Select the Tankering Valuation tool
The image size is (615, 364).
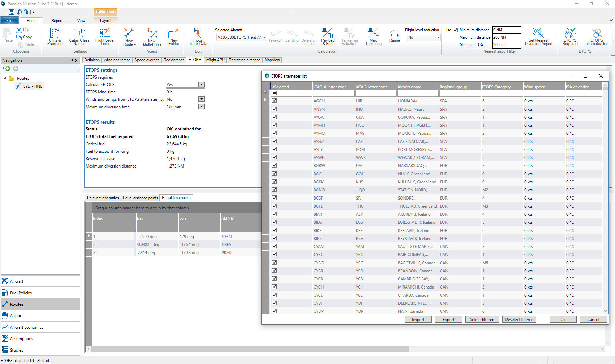coord(349,36)
